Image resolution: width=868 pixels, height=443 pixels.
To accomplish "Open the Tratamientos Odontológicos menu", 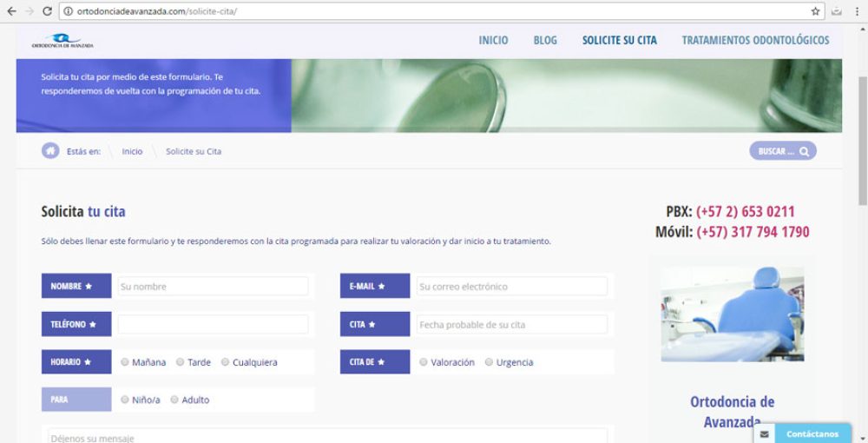I will point(755,40).
